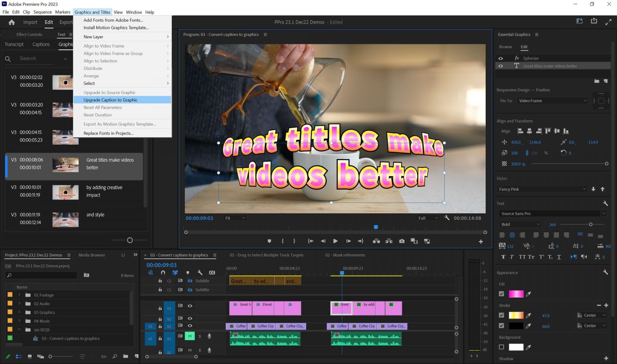Enable Faux Italic text formatting
The width and height of the screenshot is (617, 364).
click(x=512, y=257)
